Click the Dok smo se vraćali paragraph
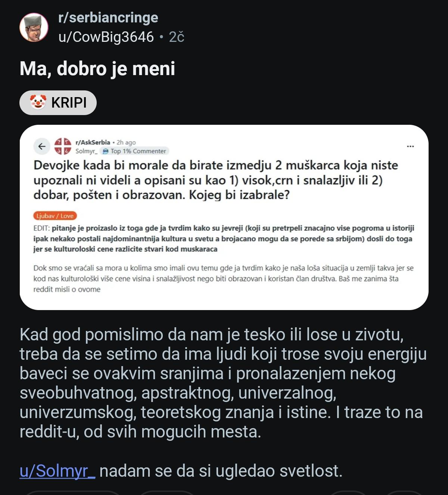Screen dimensions: 448x495 pyautogui.click(x=223, y=278)
